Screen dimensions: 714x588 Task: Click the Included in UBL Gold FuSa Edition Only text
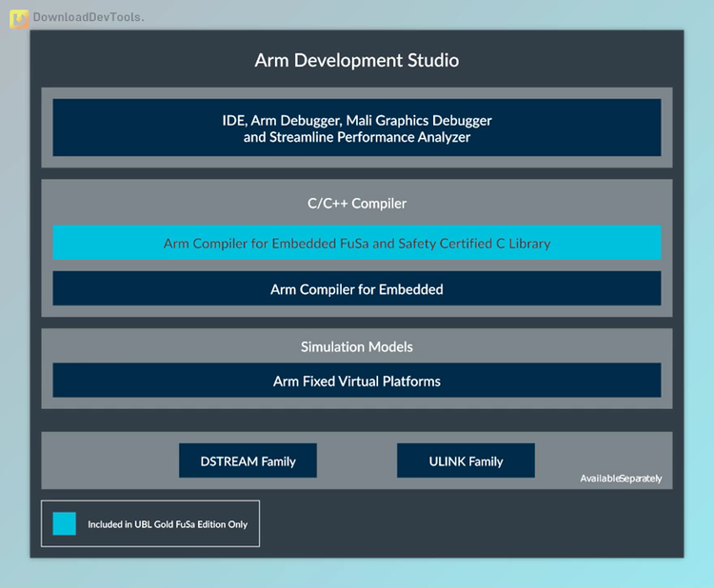tap(168, 524)
